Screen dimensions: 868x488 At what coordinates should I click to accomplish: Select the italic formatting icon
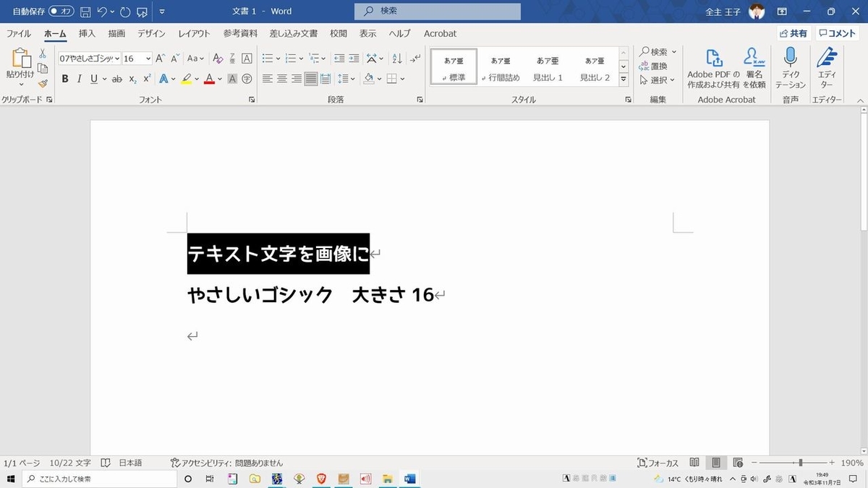pos(79,79)
